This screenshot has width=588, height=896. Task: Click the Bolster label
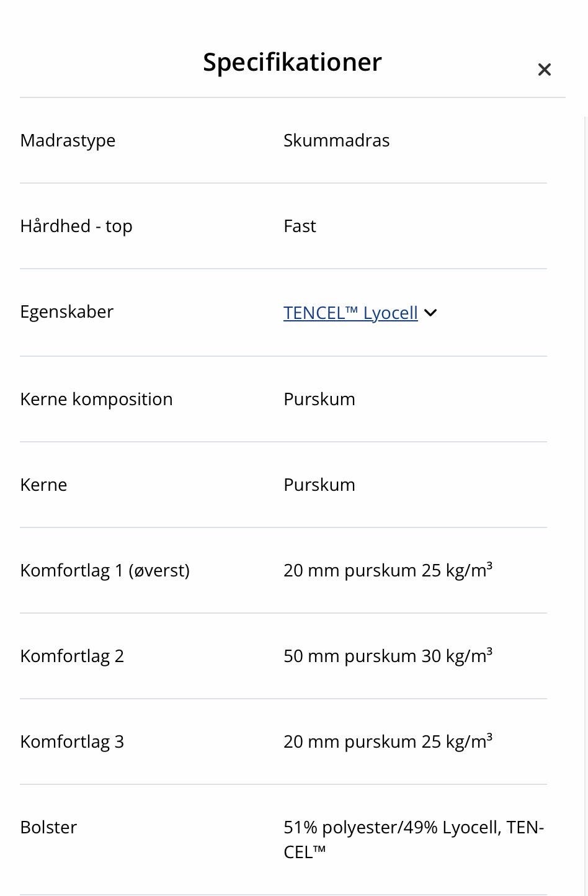click(48, 827)
